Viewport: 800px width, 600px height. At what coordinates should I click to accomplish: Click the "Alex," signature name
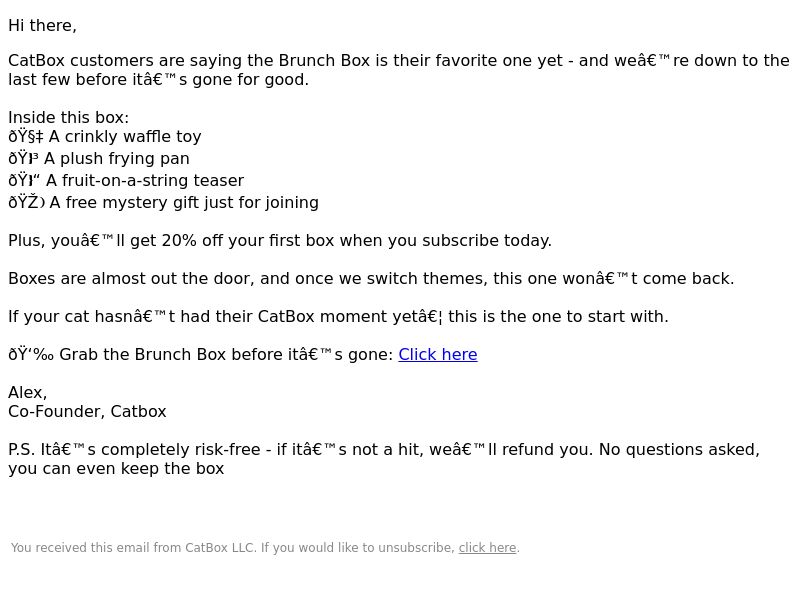click(28, 392)
